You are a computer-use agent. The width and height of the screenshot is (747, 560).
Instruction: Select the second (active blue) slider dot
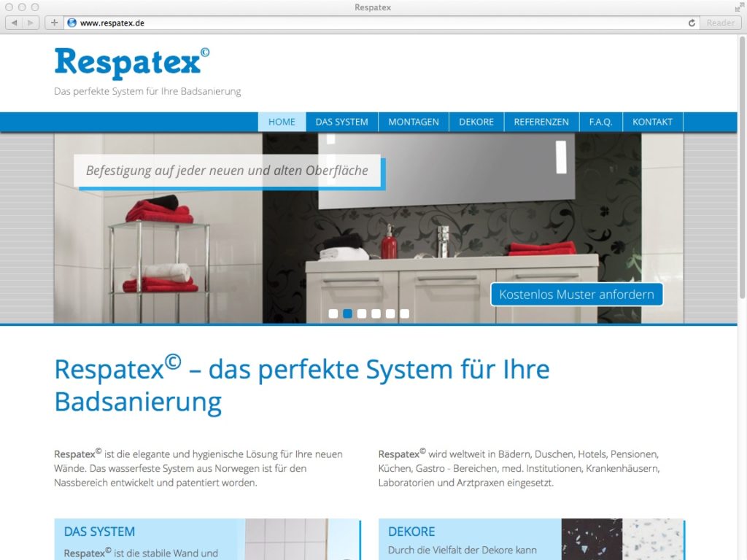[x=348, y=314]
